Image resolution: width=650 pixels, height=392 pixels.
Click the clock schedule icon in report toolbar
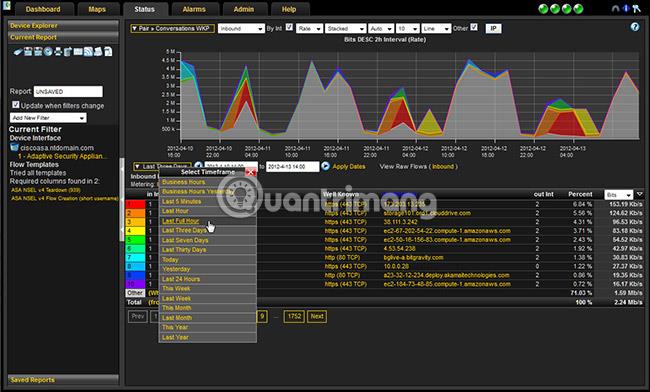[x=48, y=52]
